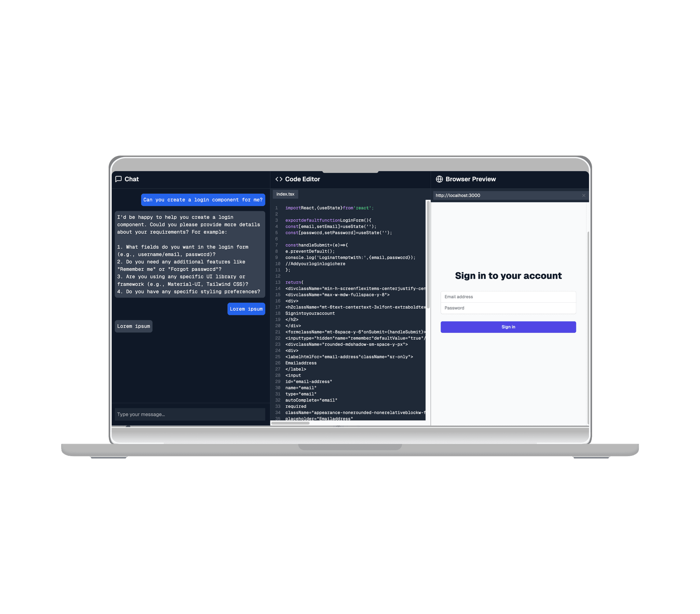This screenshot has height=614, width=700.
Task: Click the Sign In button in preview
Action: pyautogui.click(x=508, y=326)
